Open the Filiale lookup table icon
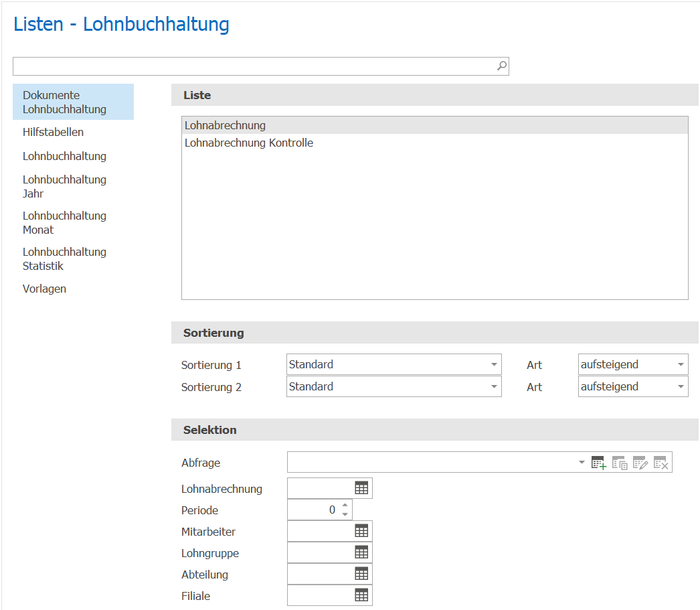This screenshot has width=700, height=610. [x=361, y=595]
